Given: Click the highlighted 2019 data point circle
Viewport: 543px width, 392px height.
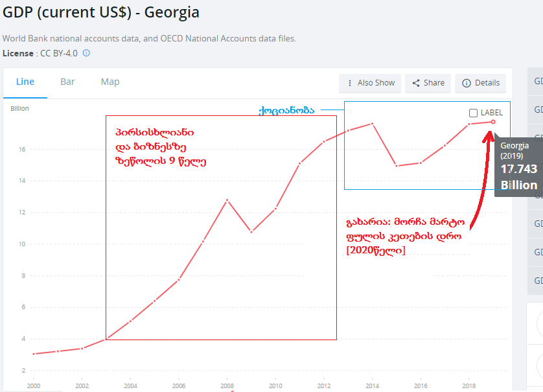Looking at the screenshot, I should [x=493, y=122].
